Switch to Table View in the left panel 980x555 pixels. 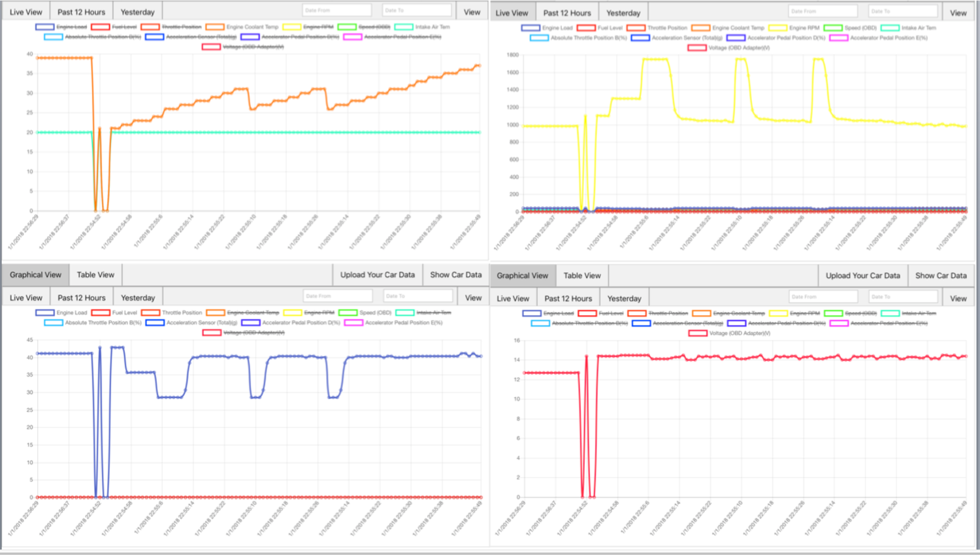point(95,275)
